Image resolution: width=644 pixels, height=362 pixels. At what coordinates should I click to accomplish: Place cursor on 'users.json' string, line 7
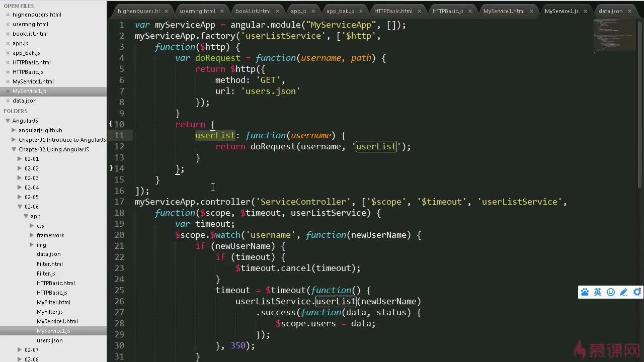(271, 91)
